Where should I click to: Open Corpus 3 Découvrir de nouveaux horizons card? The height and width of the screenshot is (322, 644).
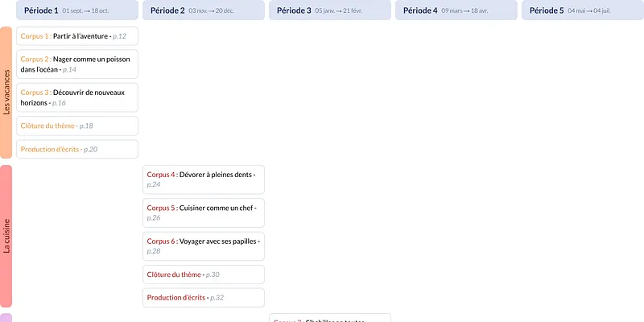(77, 97)
